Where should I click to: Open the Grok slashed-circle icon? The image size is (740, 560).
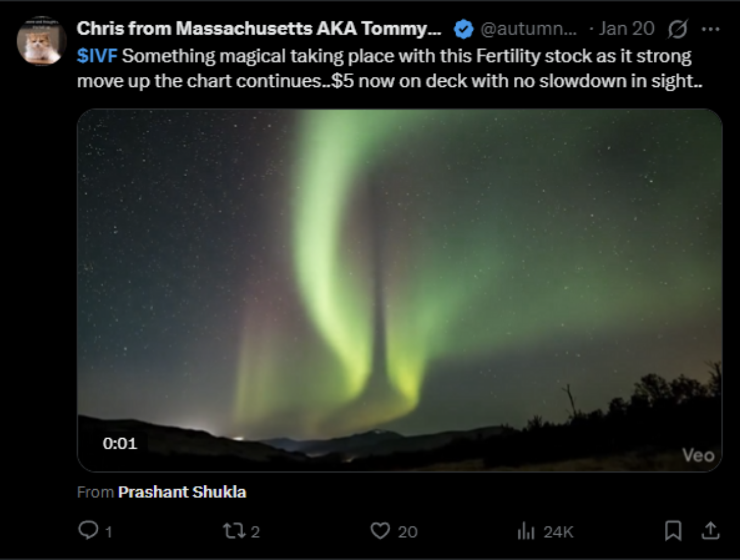(x=677, y=29)
